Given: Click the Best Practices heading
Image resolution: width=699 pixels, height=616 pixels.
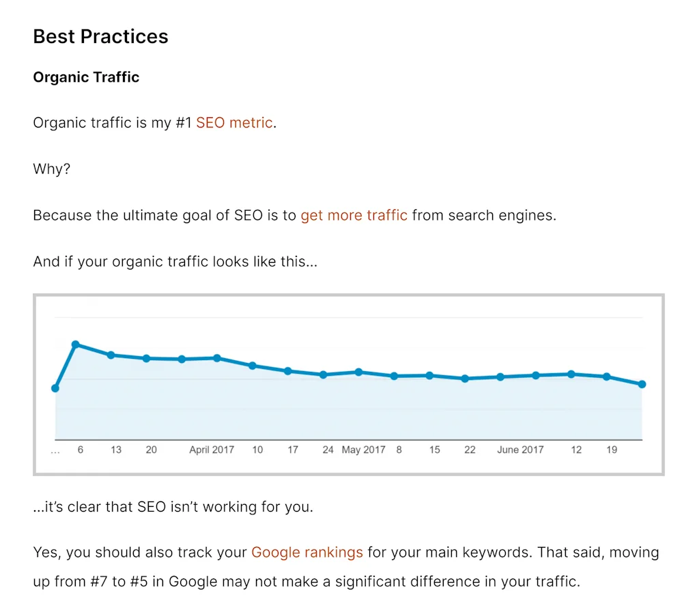Looking at the screenshot, I should (x=100, y=36).
